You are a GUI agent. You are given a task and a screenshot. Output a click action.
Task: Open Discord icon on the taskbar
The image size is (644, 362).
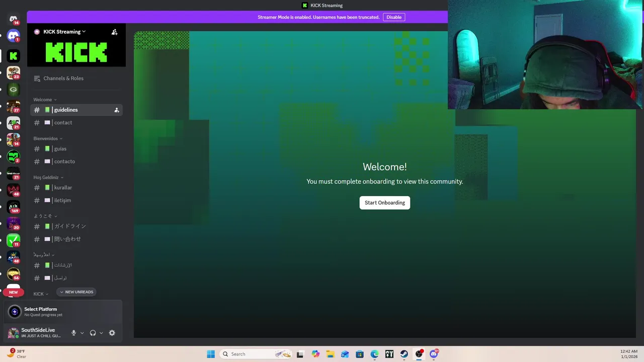[x=434, y=354]
